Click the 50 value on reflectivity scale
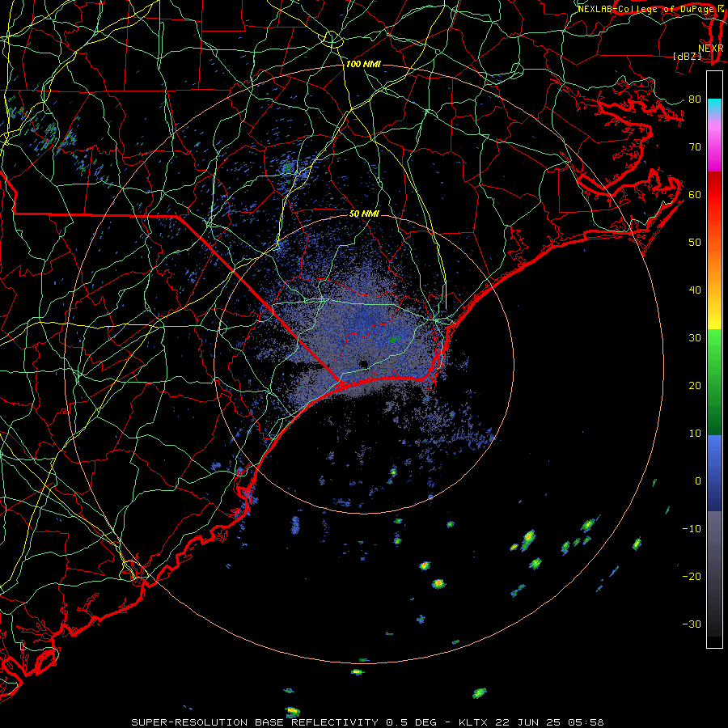The height and width of the screenshot is (728, 728). pos(695,243)
